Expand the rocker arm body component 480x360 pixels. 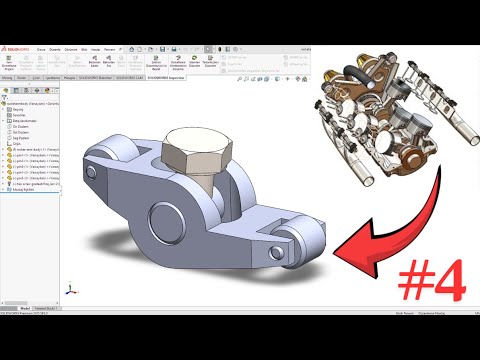coord(3,150)
